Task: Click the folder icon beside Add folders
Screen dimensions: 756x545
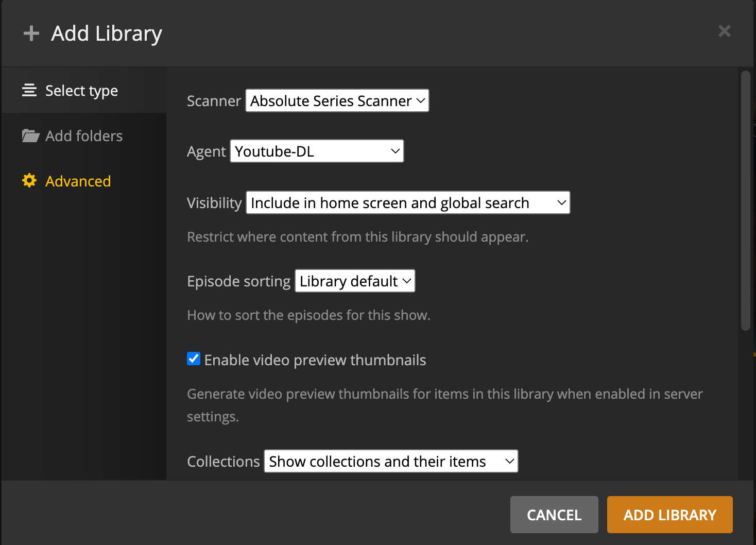Action: (30, 135)
